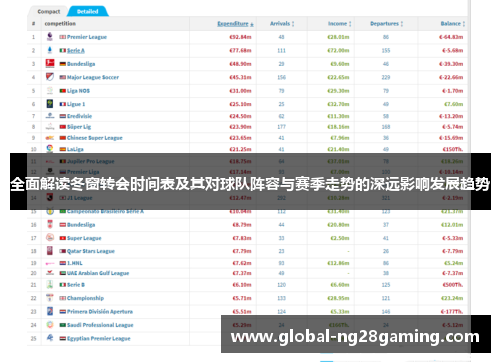Viewport: 500px width, 362px height.
Task: Click Serie A expenditure value €77.68m
Action: [x=240, y=50]
